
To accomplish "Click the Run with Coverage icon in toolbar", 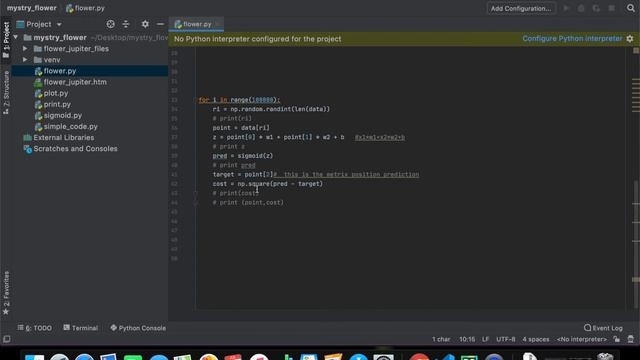I will coord(596,8).
